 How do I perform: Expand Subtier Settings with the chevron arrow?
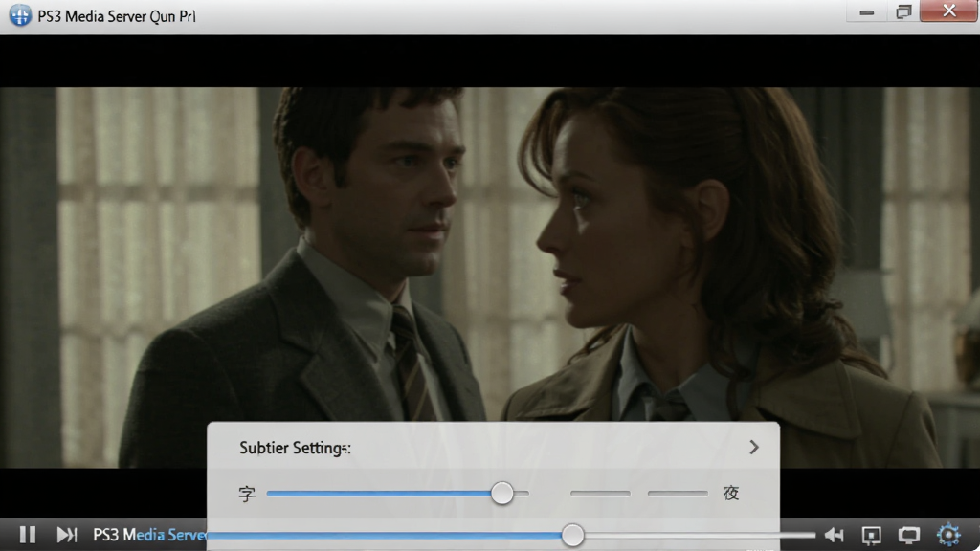(754, 447)
